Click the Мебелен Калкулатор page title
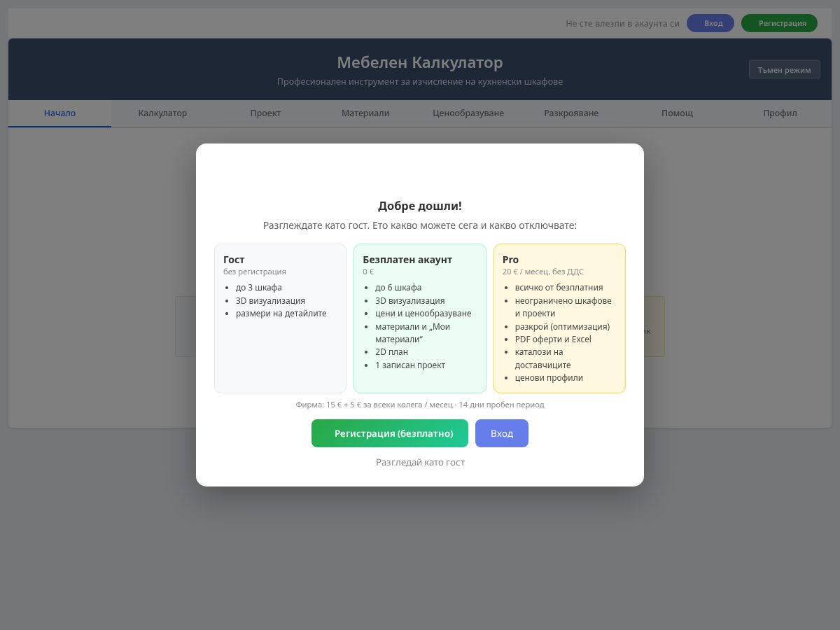 (x=420, y=63)
